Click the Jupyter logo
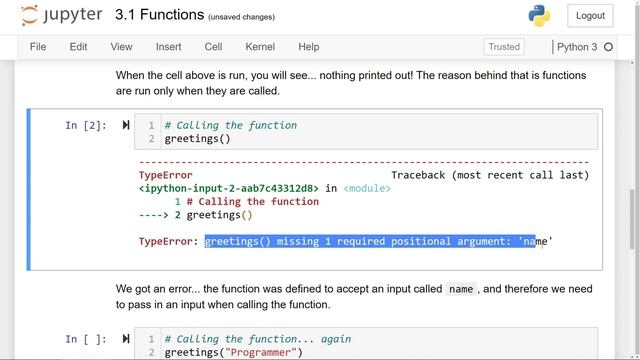The image size is (640, 360). (61, 15)
